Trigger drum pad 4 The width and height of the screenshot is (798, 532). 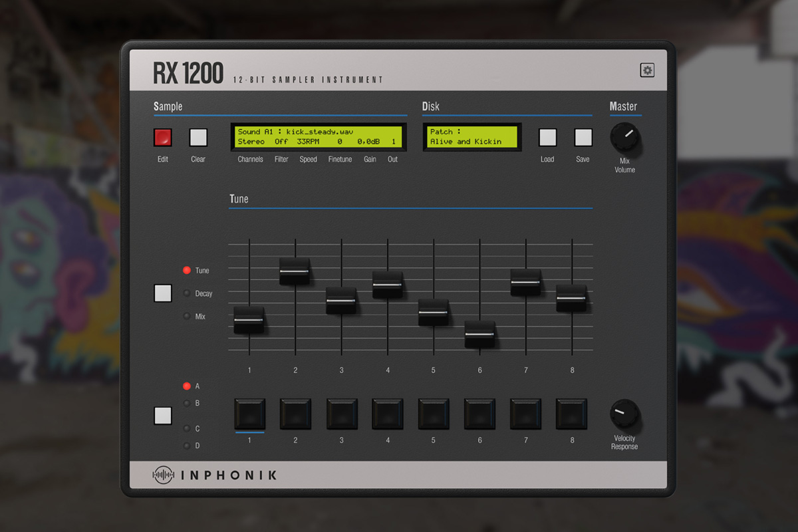388,414
